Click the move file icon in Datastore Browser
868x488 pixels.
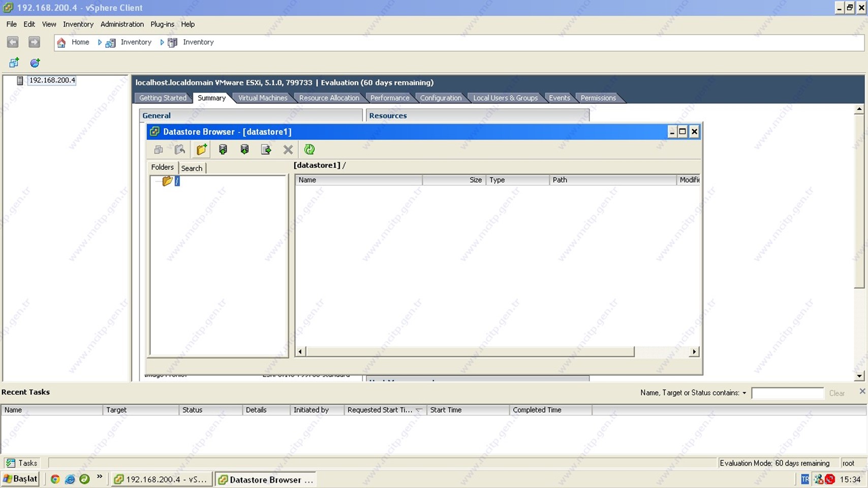click(266, 149)
